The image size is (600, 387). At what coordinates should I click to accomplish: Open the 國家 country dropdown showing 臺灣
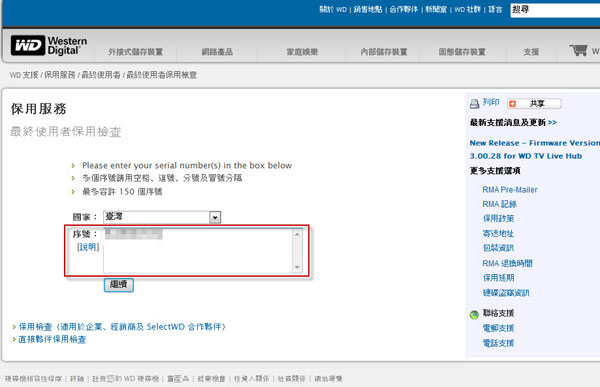(162, 217)
